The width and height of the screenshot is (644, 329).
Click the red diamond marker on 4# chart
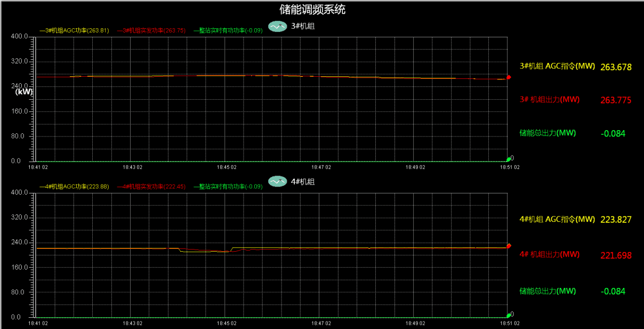(x=509, y=246)
